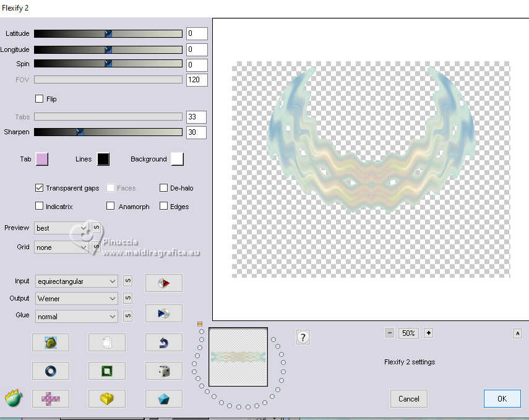Pick the Lines black color swatch

click(103, 159)
